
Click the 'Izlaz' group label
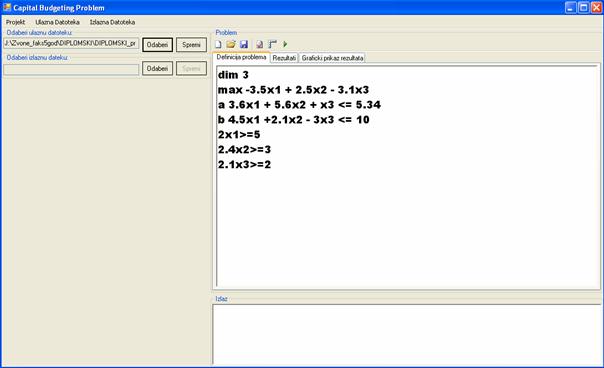click(x=221, y=299)
